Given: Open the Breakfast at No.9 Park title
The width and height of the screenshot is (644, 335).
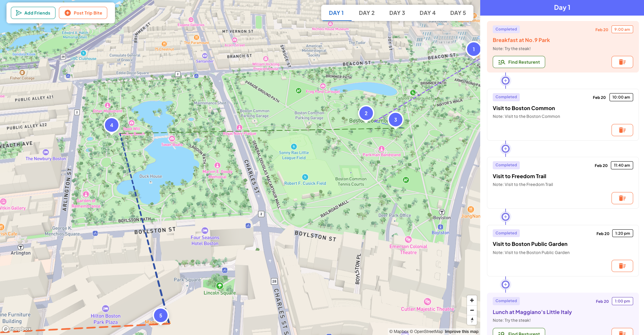Looking at the screenshot, I should coord(521,40).
